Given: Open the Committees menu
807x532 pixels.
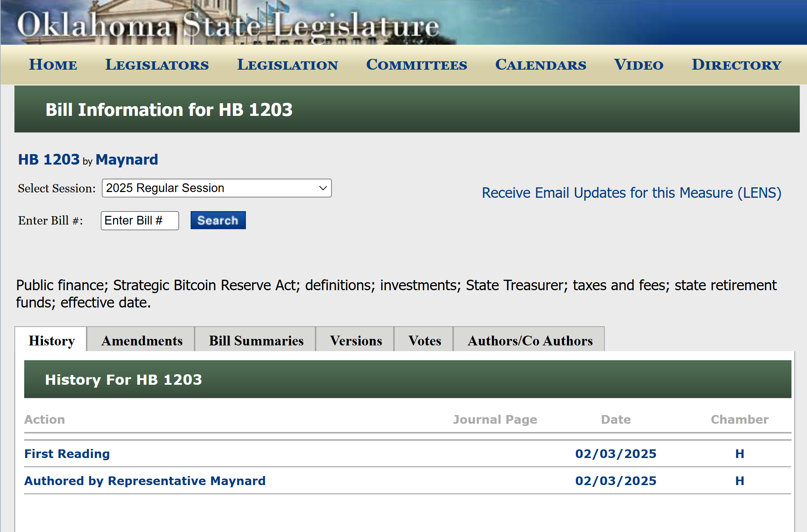Looking at the screenshot, I should [x=417, y=65].
